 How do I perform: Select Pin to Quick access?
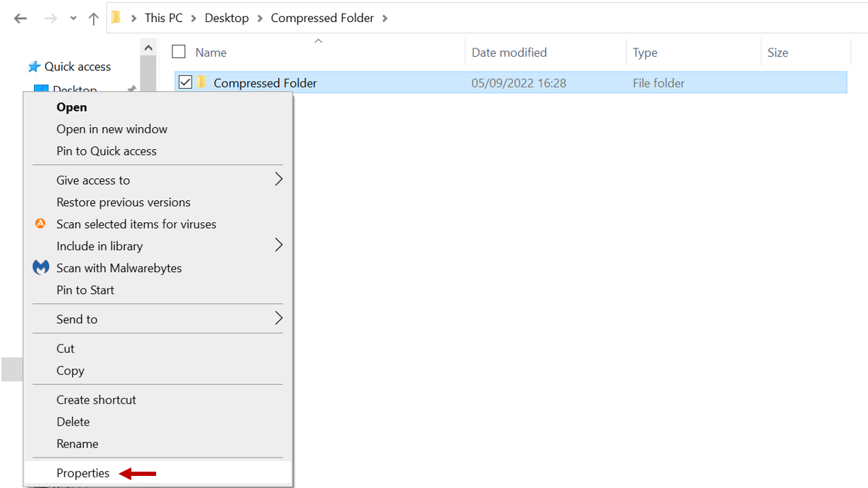pyautogui.click(x=158, y=151)
